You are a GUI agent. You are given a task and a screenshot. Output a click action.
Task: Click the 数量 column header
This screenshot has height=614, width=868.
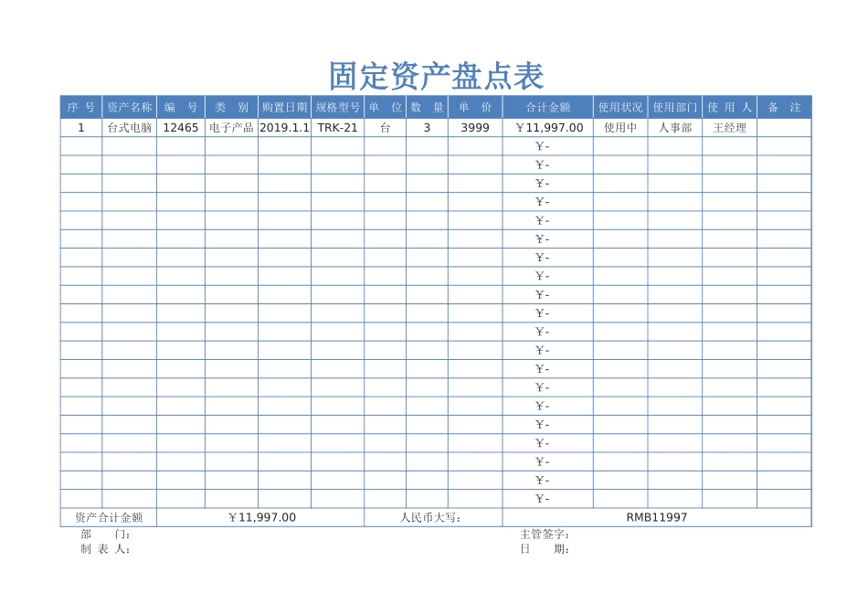[x=424, y=106]
